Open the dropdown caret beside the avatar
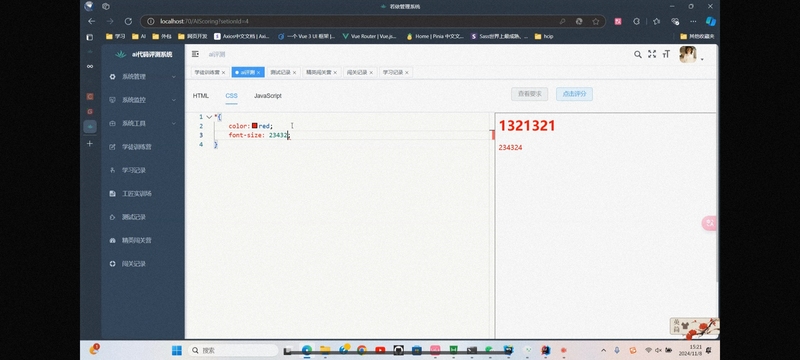 702,59
